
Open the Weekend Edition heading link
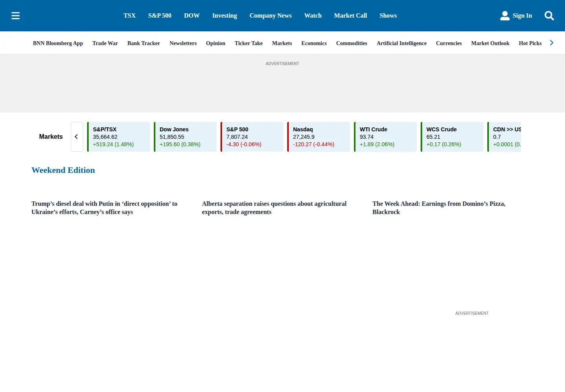pyautogui.click(x=63, y=170)
